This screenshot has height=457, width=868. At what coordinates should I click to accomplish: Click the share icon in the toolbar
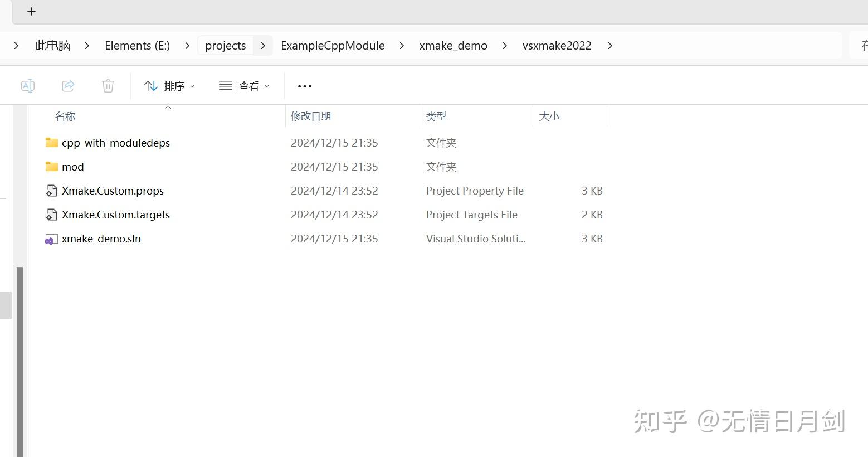point(67,85)
